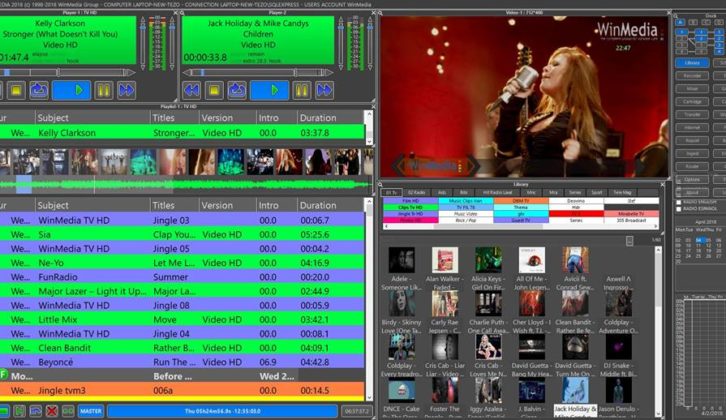Image resolution: width=726 pixels, height=420 pixels.
Task: Enable the RADIO ENGLISH checkbox
Action: 679,202
